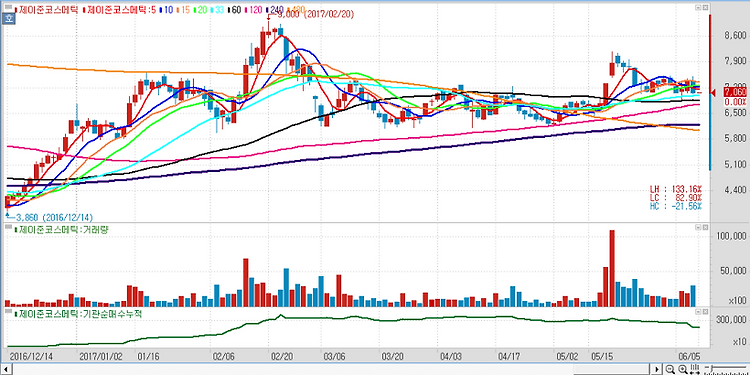This screenshot has height=375, width=750.
Task: Click the LH : 133.16% value
Action: click(675, 188)
